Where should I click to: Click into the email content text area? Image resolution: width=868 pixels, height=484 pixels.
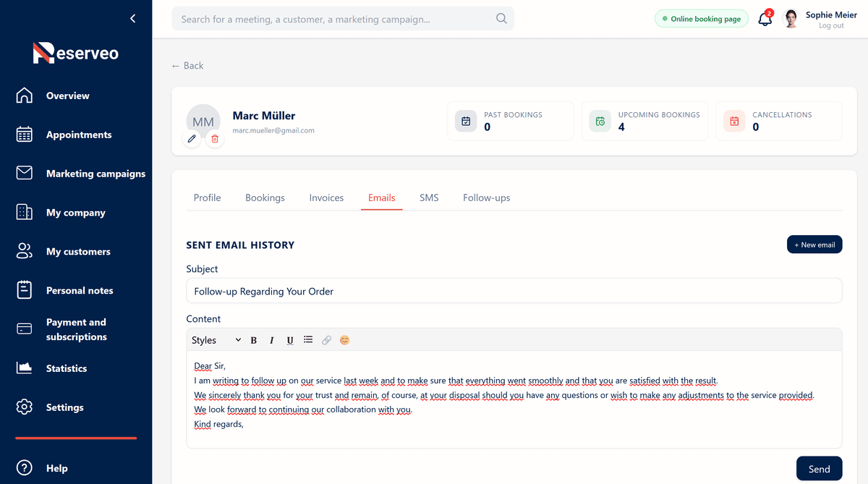(514, 399)
